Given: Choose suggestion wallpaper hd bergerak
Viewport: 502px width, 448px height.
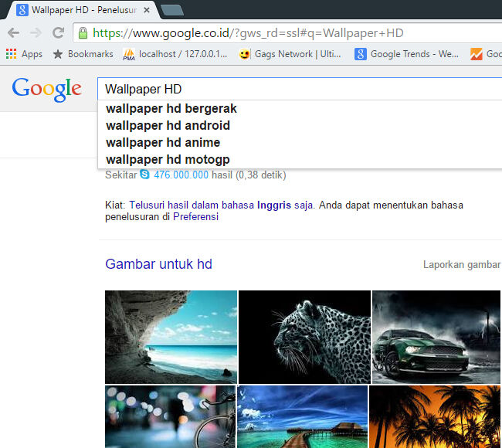Looking at the screenshot, I should (300, 109).
